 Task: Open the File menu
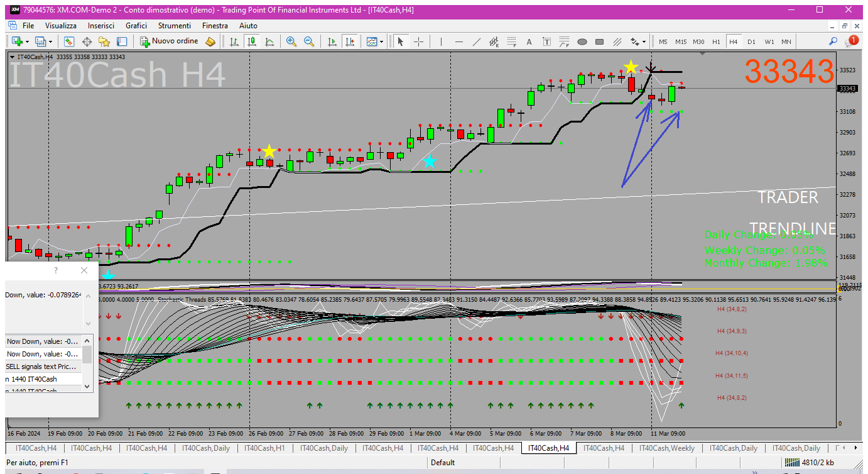28,26
